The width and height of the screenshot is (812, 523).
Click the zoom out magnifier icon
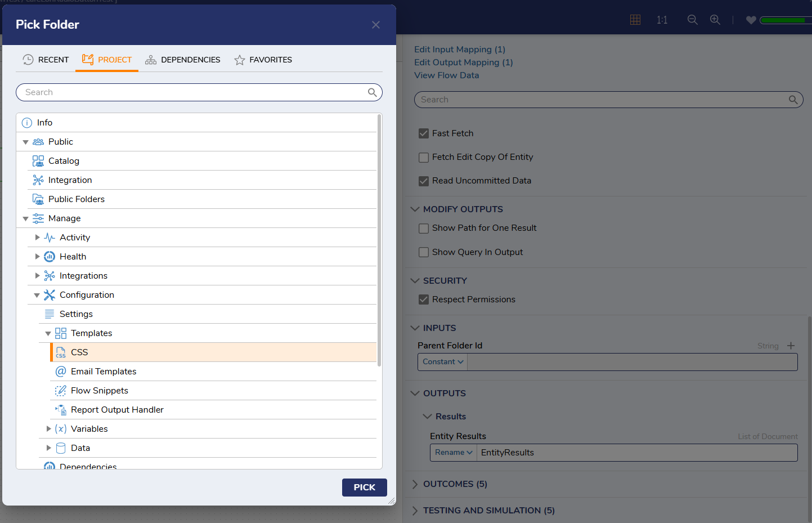coord(693,20)
